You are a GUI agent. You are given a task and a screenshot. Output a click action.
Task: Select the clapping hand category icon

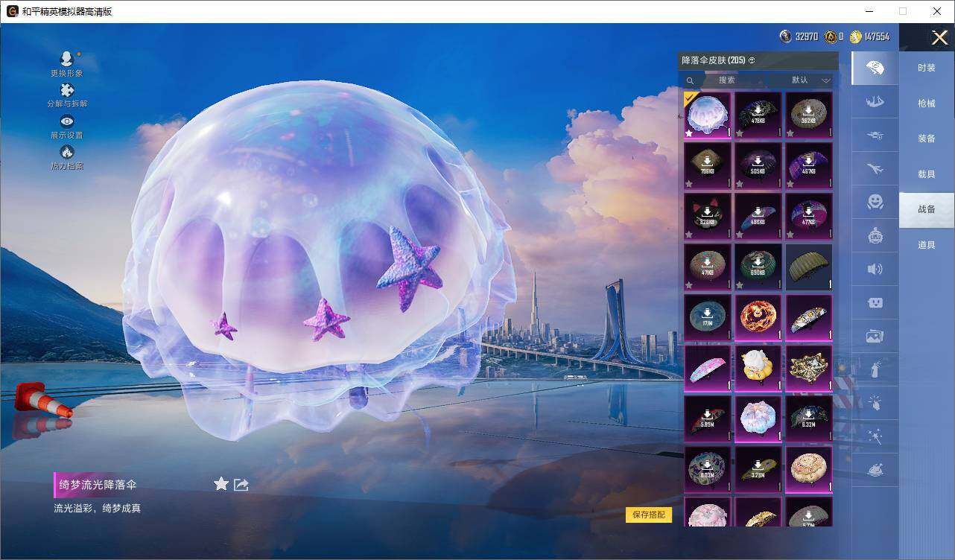[x=875, y=403]
